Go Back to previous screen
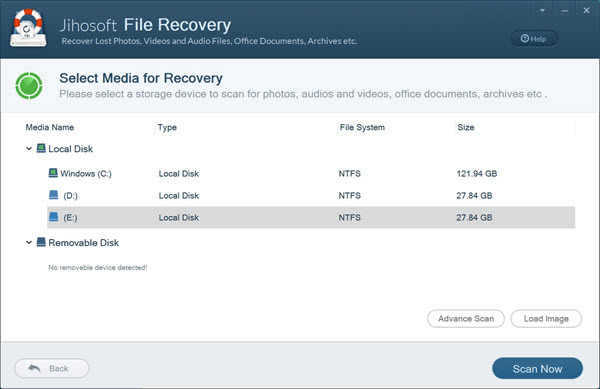 pyautogui.click(x=52, y=368)
